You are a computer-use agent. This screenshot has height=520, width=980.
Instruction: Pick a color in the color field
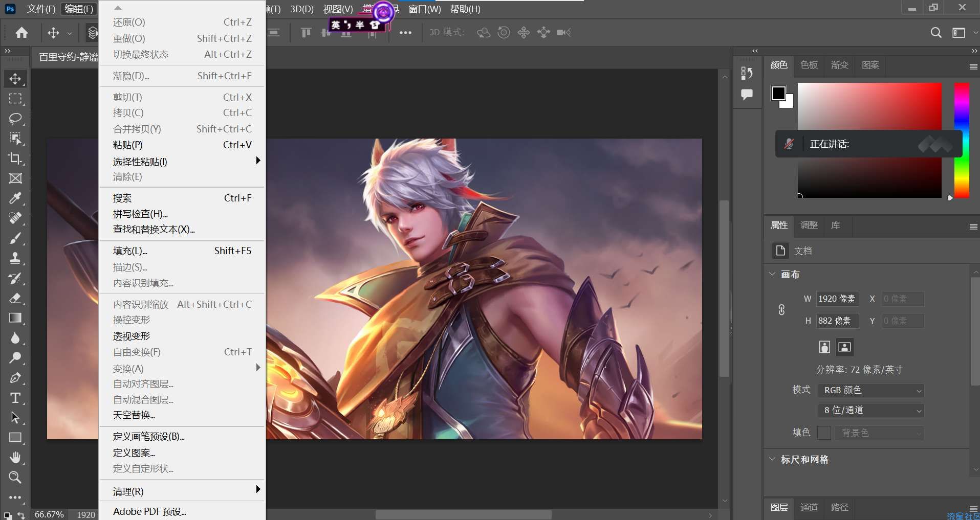click(x=869, y=140)
